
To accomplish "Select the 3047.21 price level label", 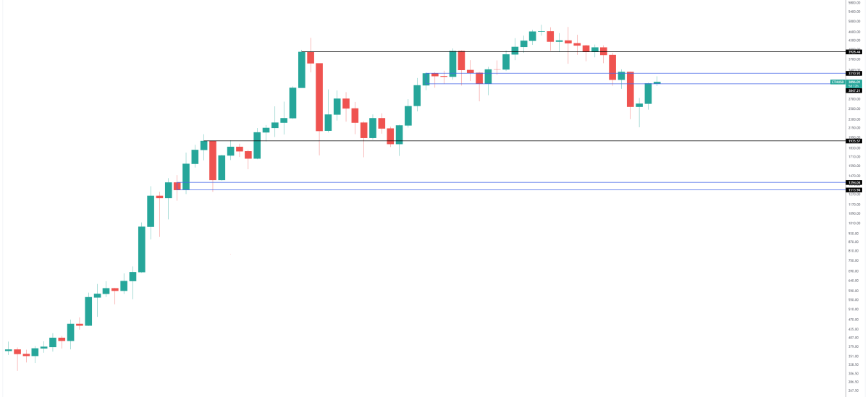I will [854, 90].
